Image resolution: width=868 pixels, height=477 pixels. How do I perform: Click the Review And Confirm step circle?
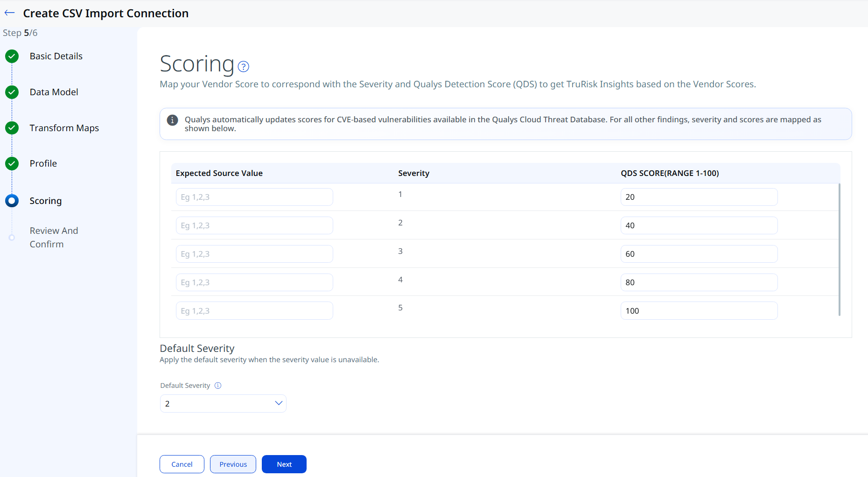pos(12,238)
